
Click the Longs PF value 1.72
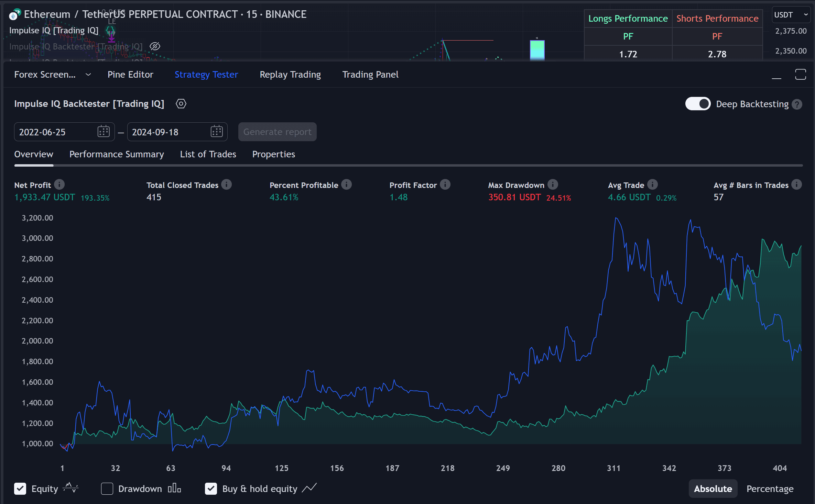click(628, 54)
